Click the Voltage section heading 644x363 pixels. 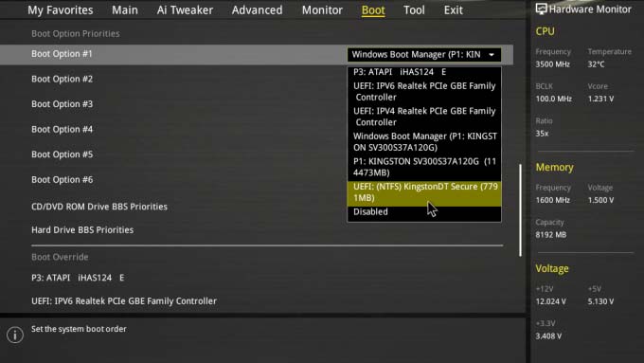click(x=552, y=268)
